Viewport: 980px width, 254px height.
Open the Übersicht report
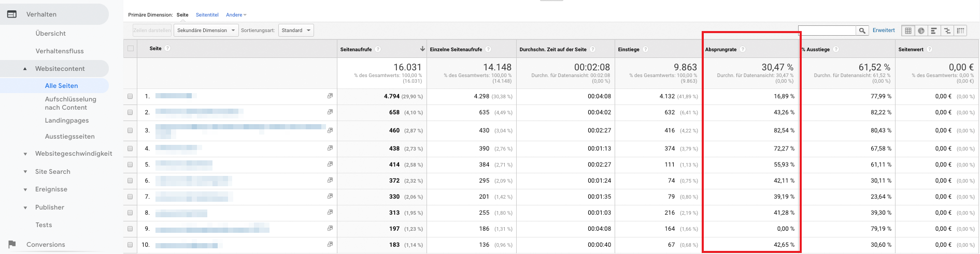pyautogui.click(x=51, y=34)
